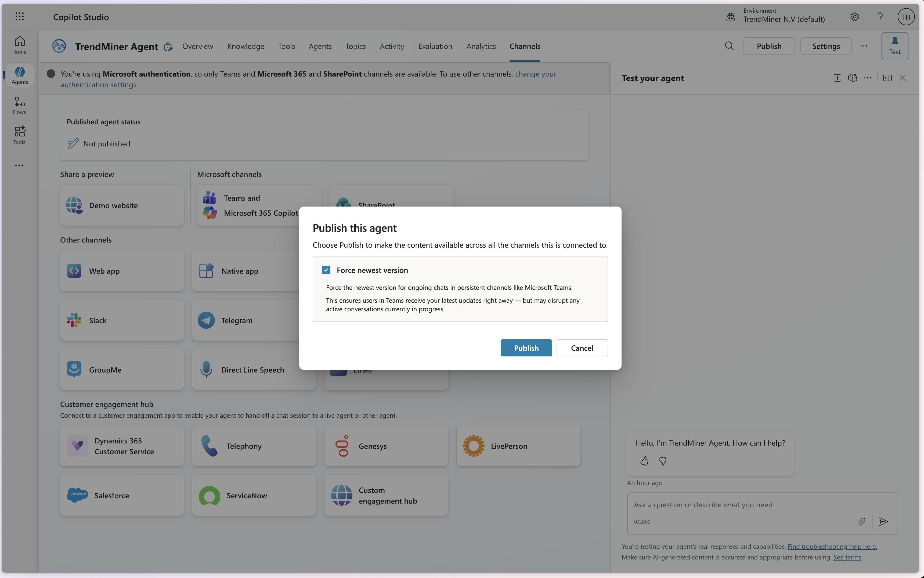Open Tools in left sidebar
The width and height of the screenshot is (924, 578).
tap(20, 135)
